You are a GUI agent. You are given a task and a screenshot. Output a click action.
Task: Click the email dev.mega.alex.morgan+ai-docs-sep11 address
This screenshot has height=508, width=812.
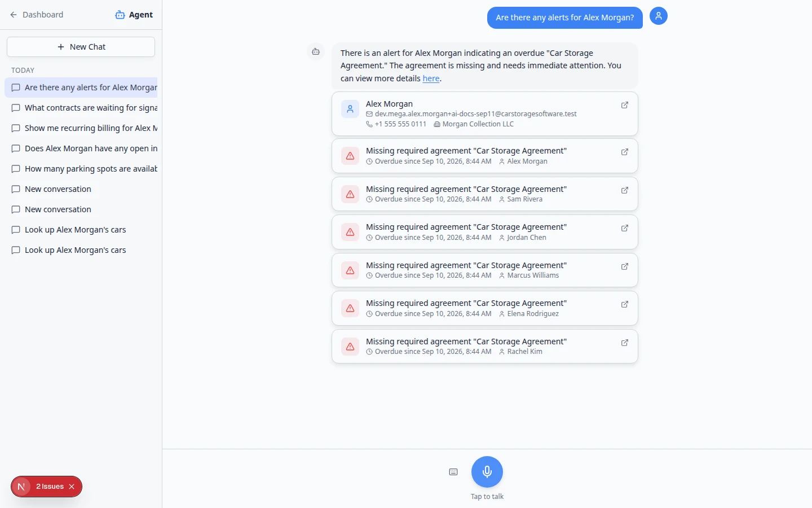tap(476, 114)
